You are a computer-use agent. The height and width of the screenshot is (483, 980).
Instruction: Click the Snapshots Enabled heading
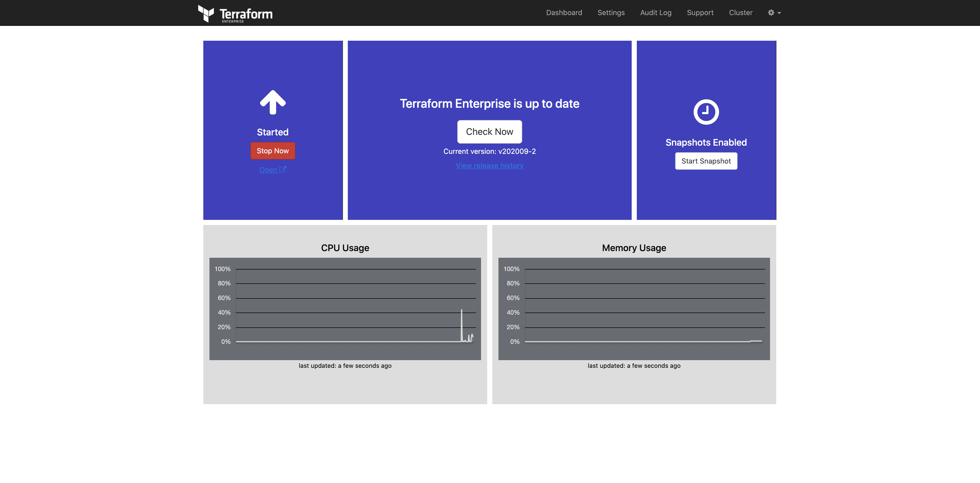pyautogui.click(x=706, y=142)
